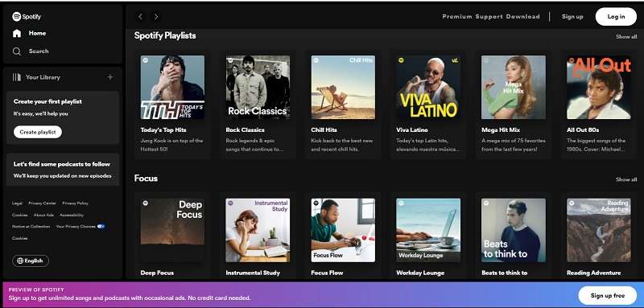Open the Focus section heading
The image size is (644, 308).
point(146,179)
